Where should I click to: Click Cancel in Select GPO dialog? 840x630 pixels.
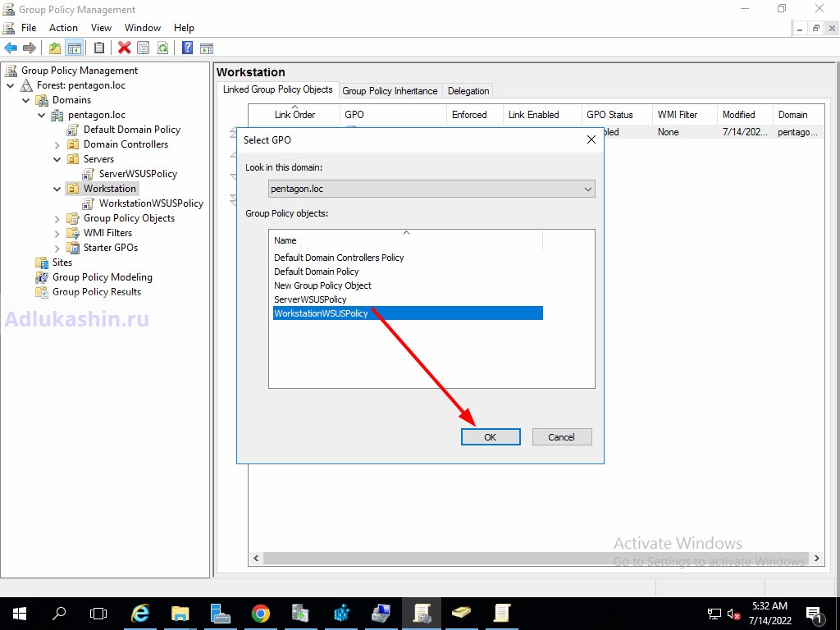(561, 437)
